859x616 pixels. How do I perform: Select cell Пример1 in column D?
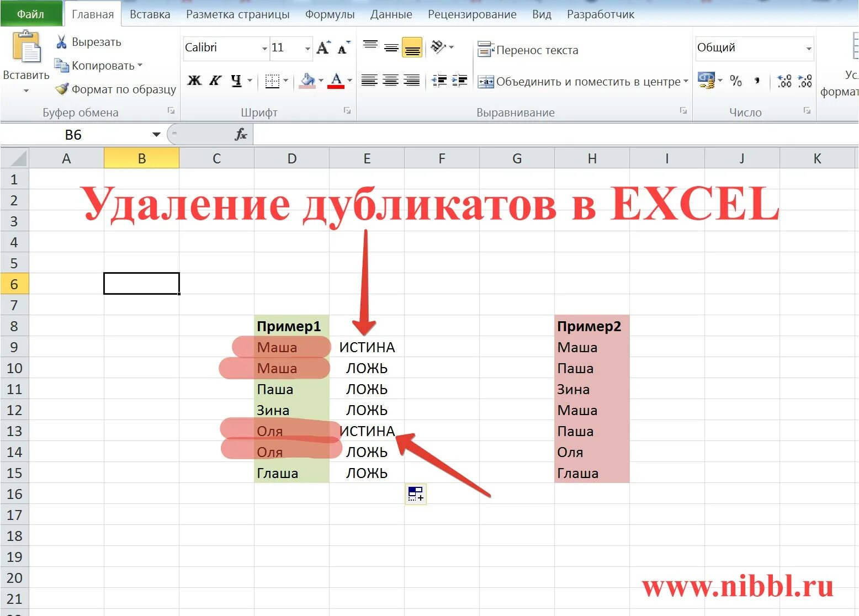tap(291, 326)
